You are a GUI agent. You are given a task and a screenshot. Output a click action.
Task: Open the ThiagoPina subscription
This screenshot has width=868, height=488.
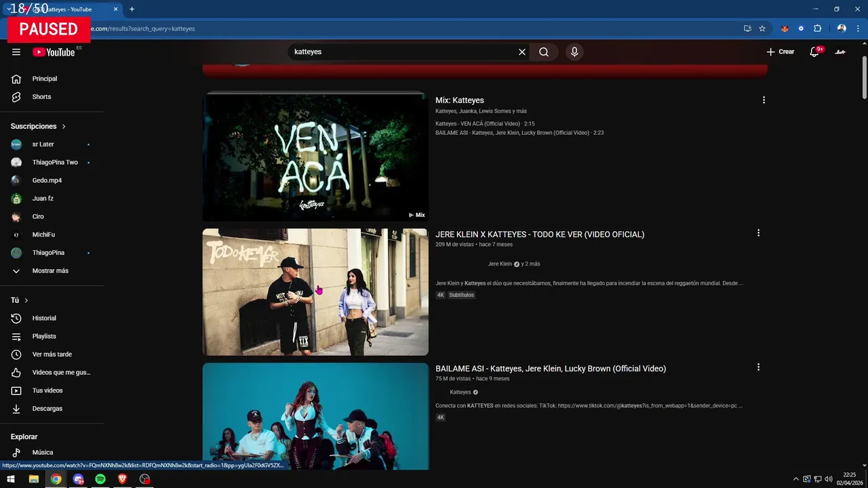tap(48, 253)
